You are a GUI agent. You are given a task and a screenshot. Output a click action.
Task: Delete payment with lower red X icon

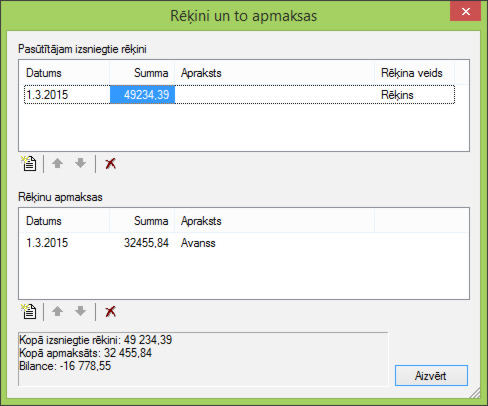[x=110, y=312]
